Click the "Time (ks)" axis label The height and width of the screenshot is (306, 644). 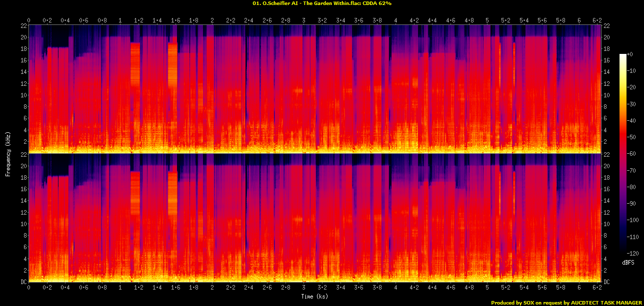314,297
